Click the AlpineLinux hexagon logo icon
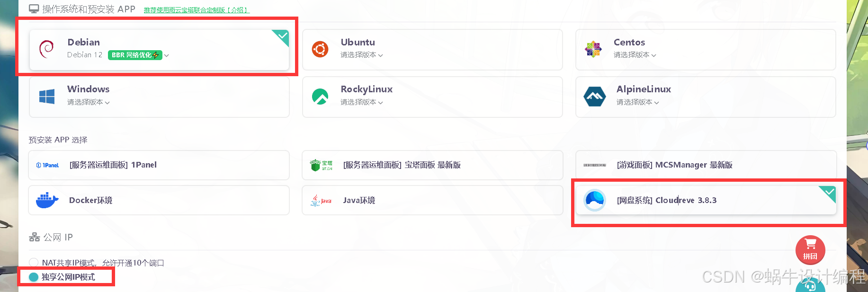This screenshot has height=292, width=868. click(x=595, y=97)
